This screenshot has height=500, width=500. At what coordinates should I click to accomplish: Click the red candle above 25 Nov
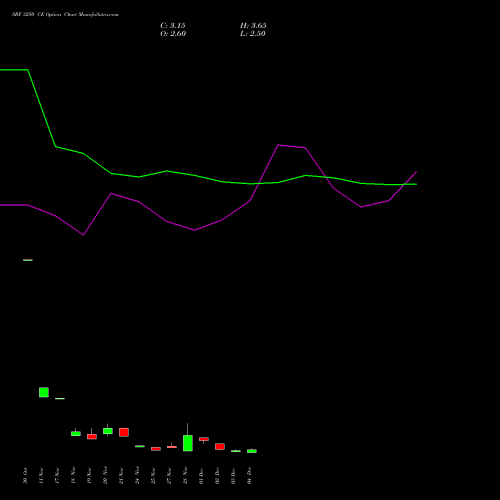click(x=156, y=449)
